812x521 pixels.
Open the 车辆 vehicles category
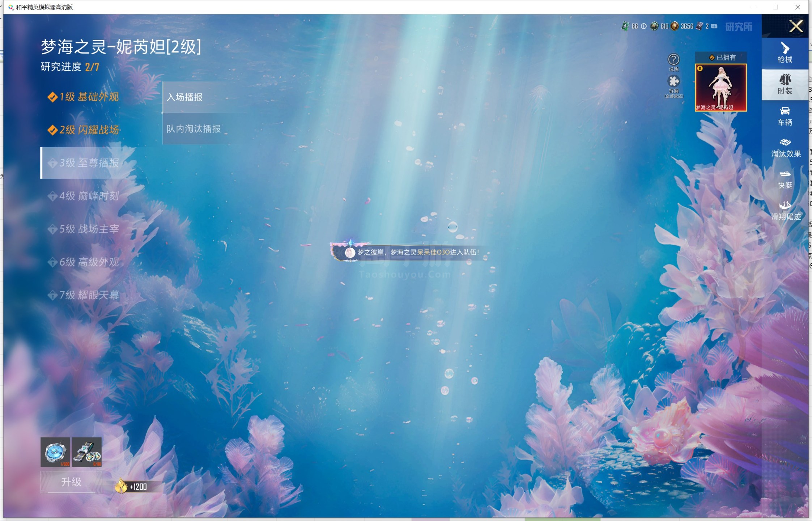point(785,116)
